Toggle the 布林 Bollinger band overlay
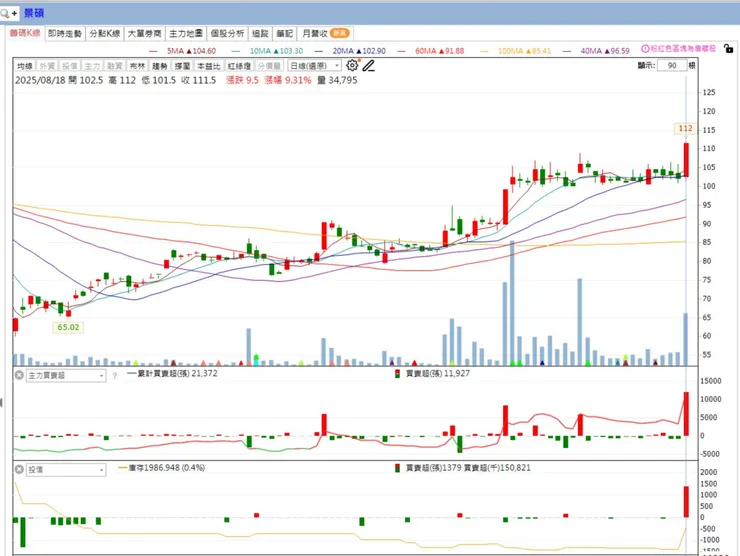The image size is (740, 556). (137, 66)
